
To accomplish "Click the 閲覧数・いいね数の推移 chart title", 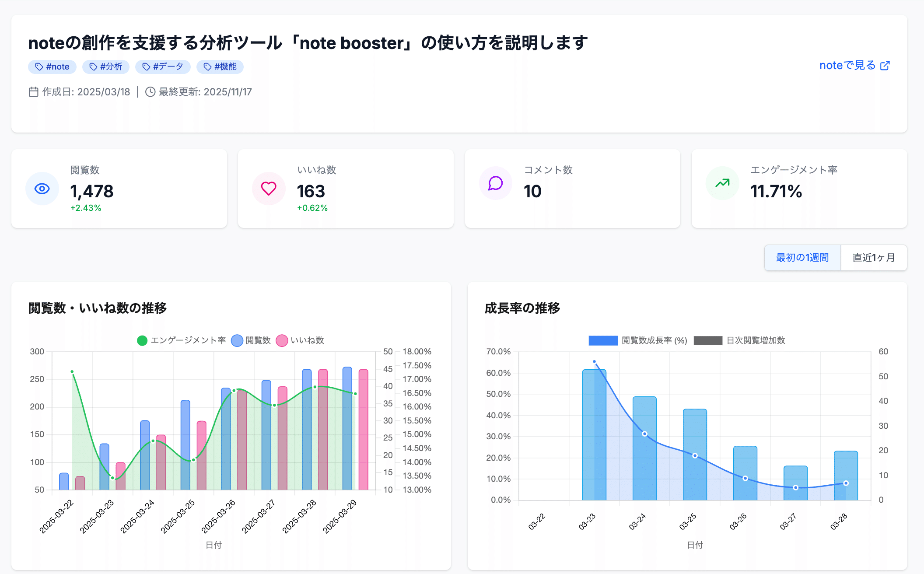I will pos(98,308).
